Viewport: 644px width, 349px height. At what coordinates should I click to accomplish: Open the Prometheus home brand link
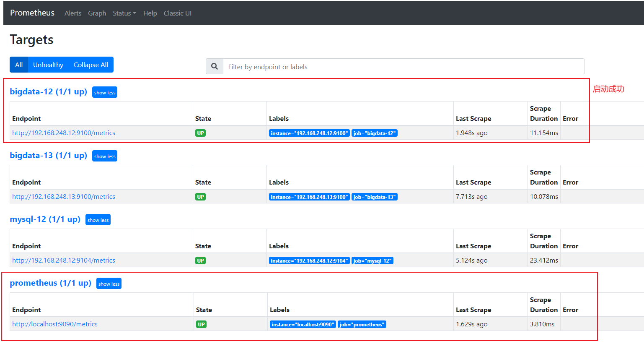coord(32,13)
